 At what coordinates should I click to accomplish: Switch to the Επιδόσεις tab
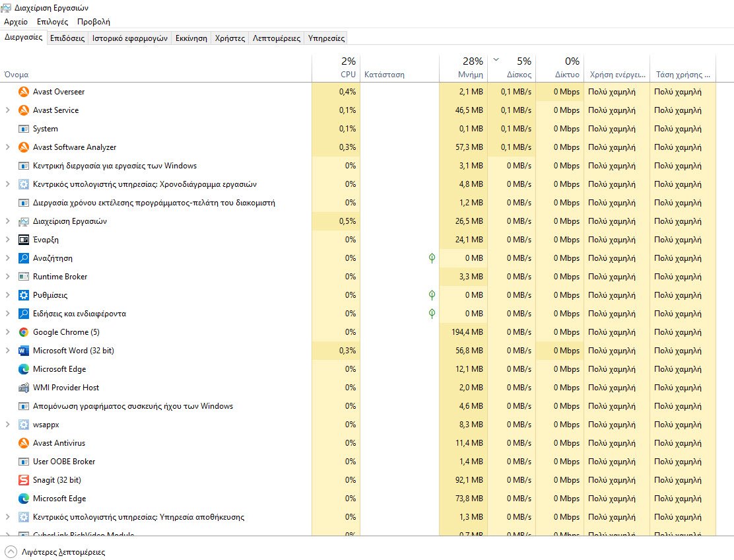pos(67,38)
